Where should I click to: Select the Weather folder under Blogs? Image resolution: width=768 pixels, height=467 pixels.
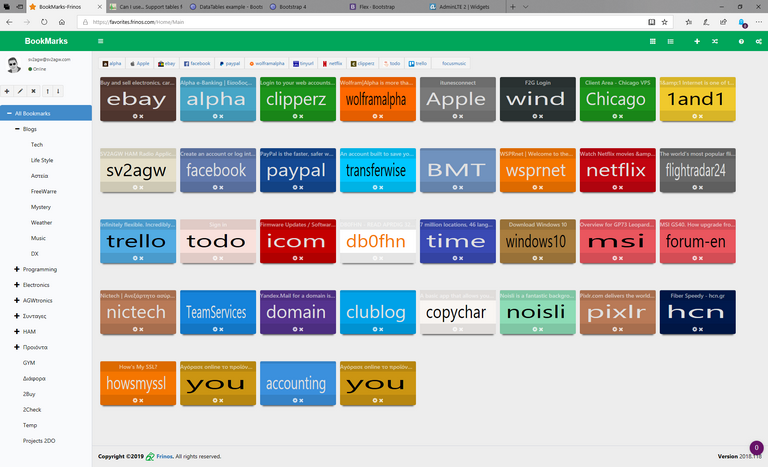[x=41, y=223]
